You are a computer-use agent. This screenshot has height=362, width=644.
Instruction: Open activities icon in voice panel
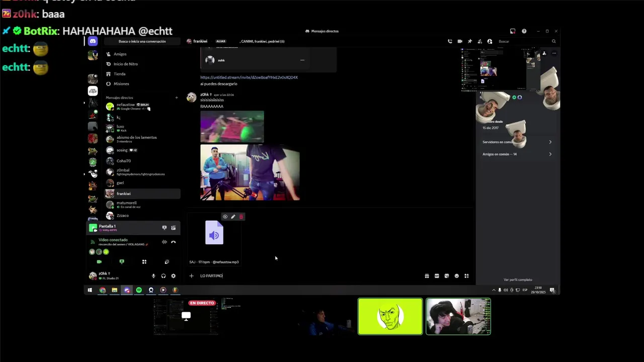(144, 261)
